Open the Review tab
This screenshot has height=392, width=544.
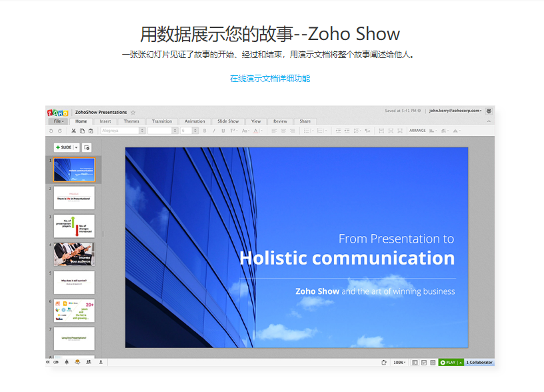(x=280, y=121)
